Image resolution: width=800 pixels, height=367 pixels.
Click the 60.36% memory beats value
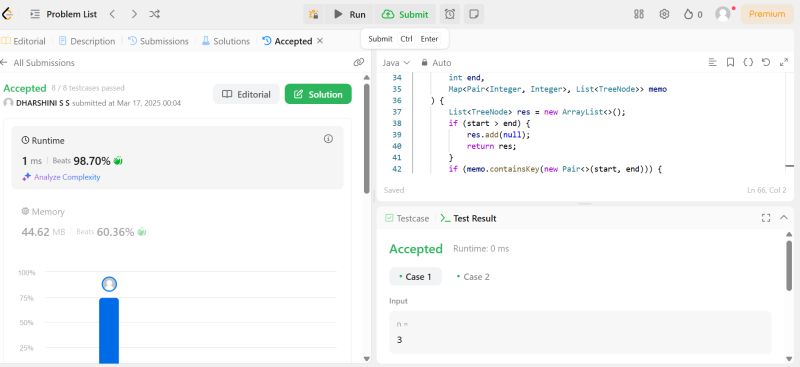point(115,232)
